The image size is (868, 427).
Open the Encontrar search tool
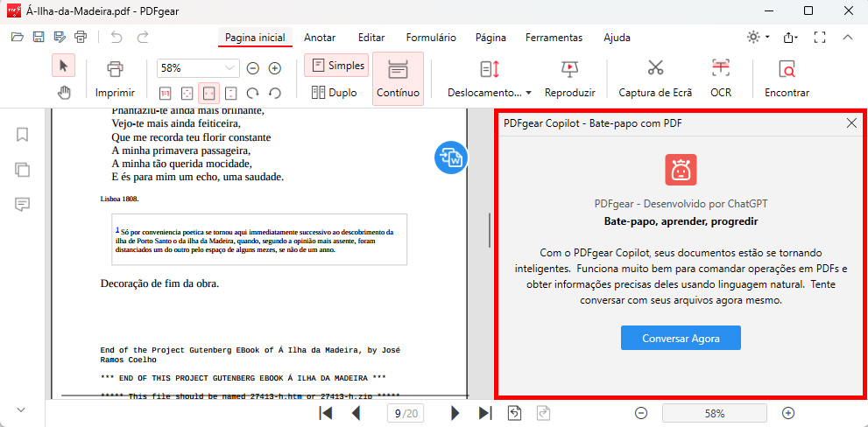(787, 79)
